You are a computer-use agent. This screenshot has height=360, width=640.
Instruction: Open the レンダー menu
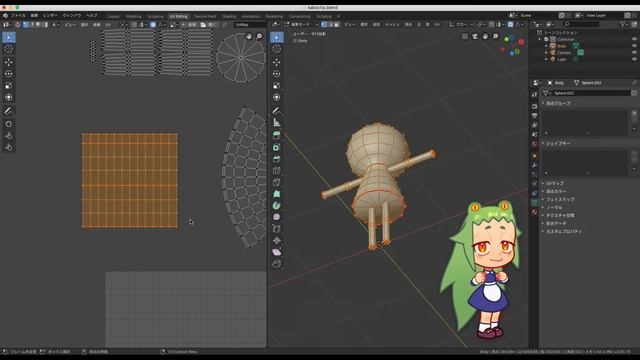coord(50,16)
